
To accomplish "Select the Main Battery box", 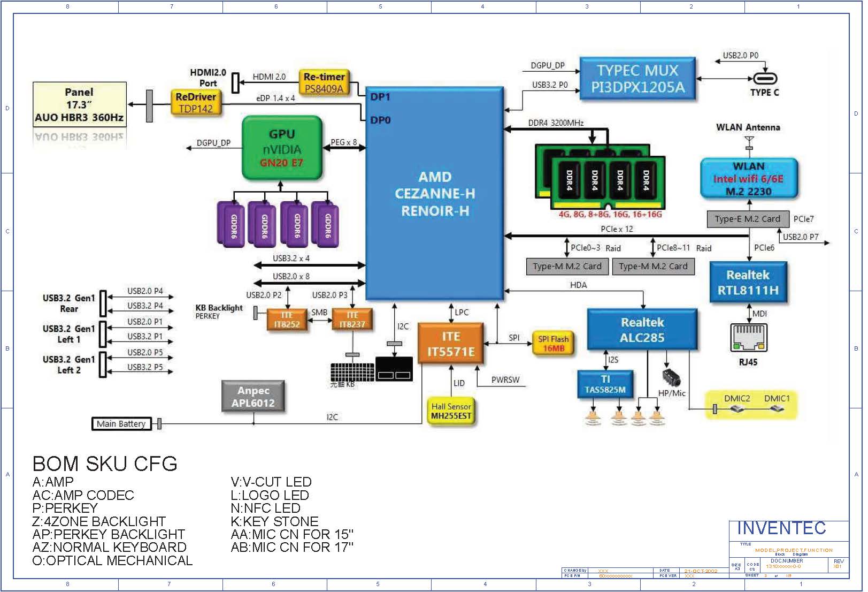I will 121,424.
